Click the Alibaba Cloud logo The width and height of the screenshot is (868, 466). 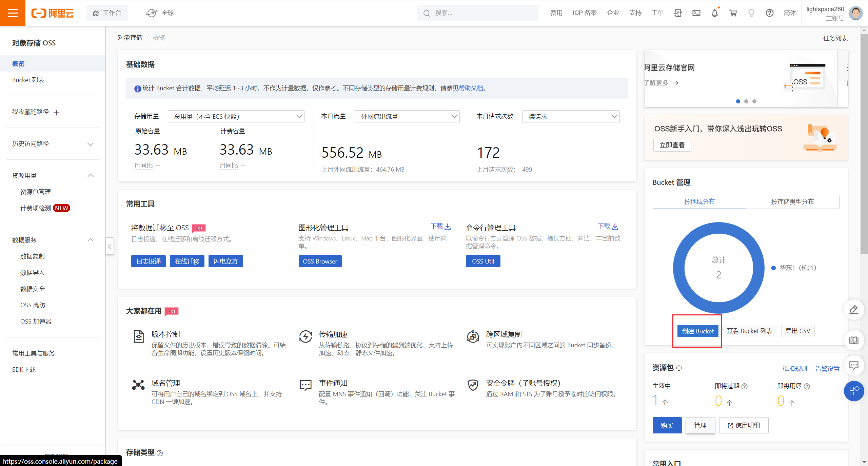click(x=53, y=13)
